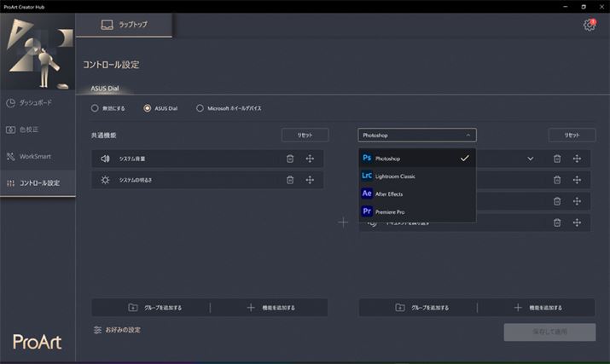Image resolution: width=610 pixels, height=364 pixels.
Task: Delete the システム音量 function
Action: [x=290, y=159]
